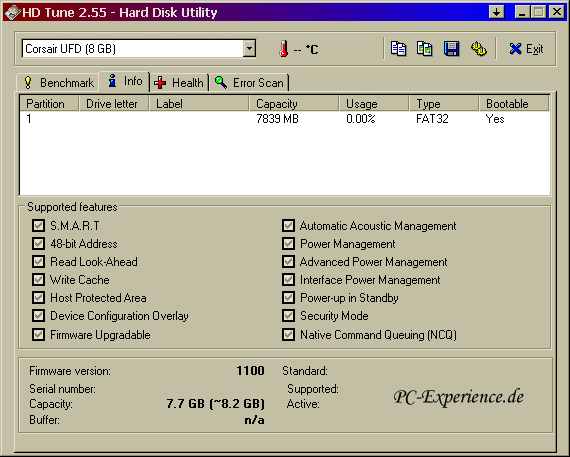Toggle the Firmware Upgradable checkbox
Screen dimensions: 570x457
pyautogui.click(x=39, y=334)
